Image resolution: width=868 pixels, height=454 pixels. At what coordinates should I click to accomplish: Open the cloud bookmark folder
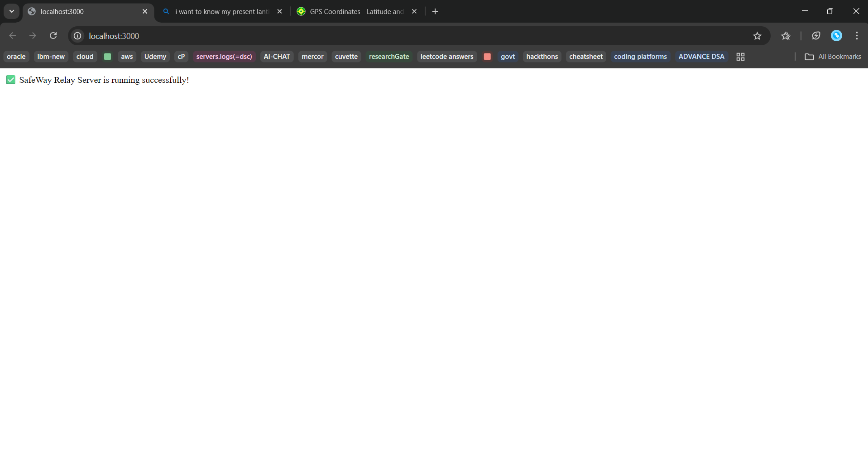85,57
